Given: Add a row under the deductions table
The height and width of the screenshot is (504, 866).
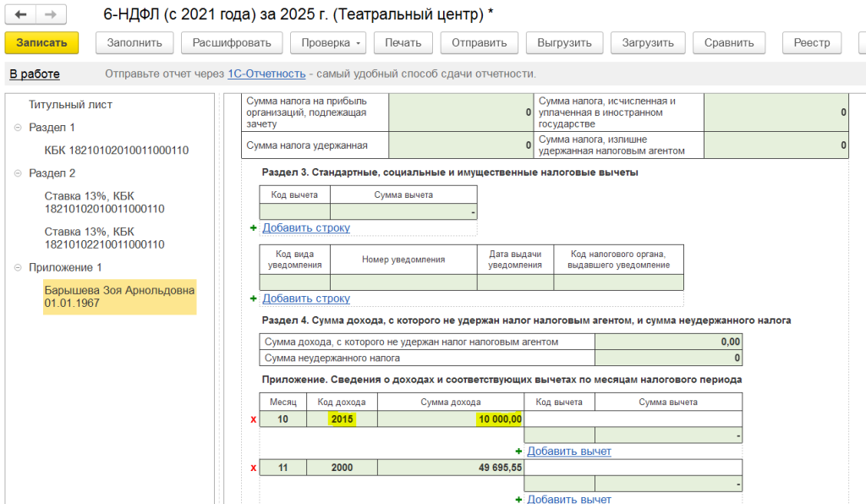Looking at the screenshot, I should [305, 227].
